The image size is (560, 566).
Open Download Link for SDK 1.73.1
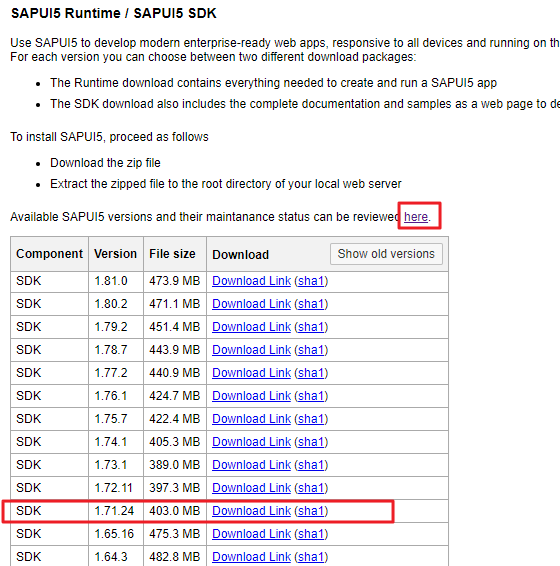pos(251,465)
